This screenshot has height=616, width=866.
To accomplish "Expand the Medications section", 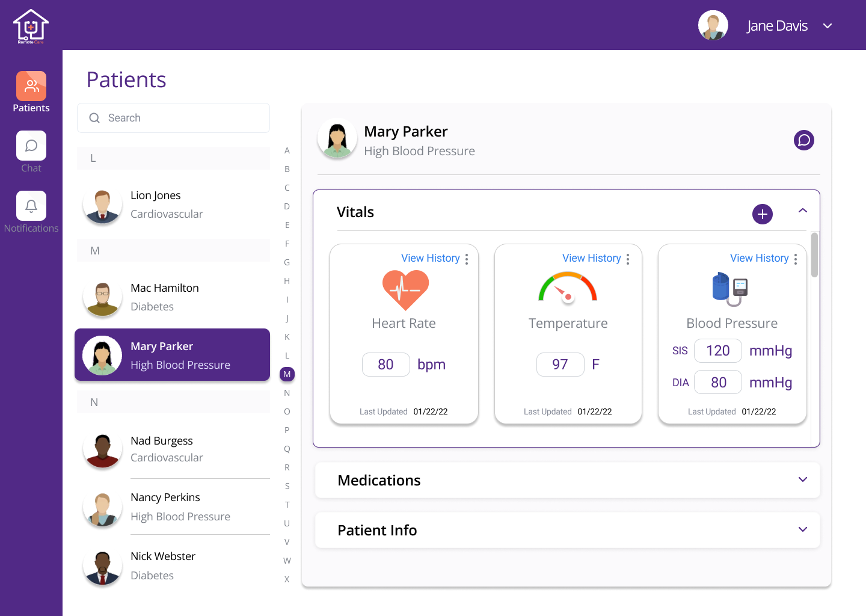I will tap(802, 479).
